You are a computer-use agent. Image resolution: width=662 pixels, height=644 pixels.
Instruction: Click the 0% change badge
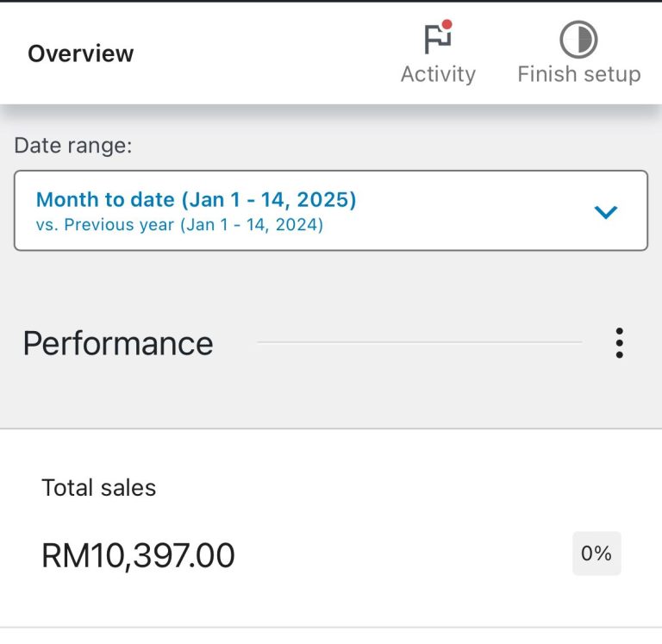pos(596,553)
